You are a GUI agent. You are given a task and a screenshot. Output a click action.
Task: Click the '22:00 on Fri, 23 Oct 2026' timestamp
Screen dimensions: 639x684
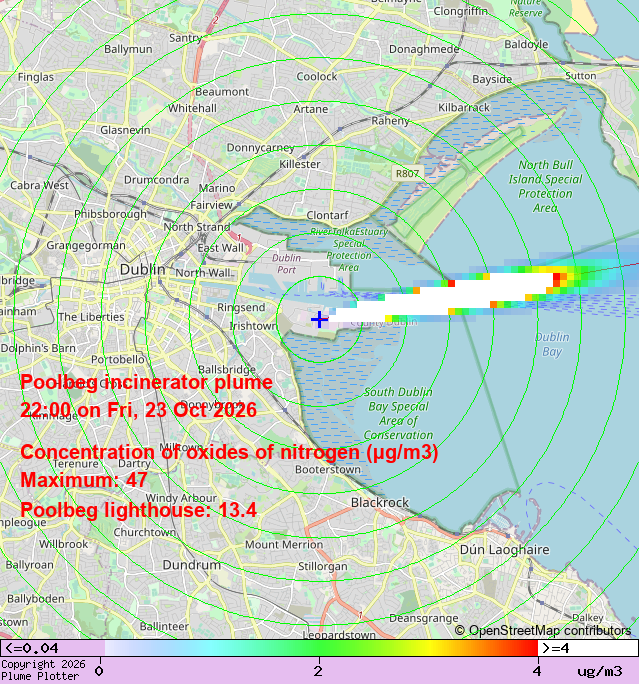tap(138, 410)
